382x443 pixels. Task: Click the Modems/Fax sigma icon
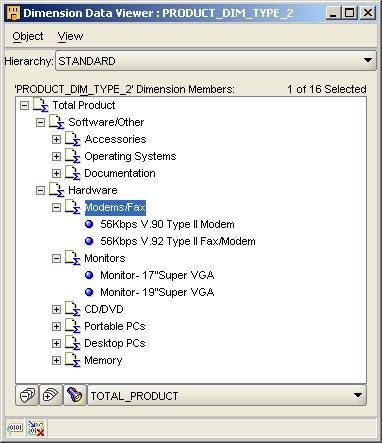coord(73,207)
